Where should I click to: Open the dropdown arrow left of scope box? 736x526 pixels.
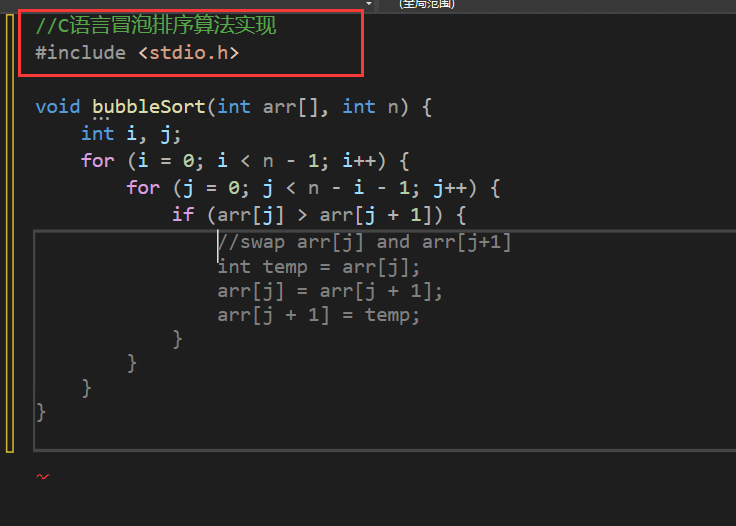point(369,4)
